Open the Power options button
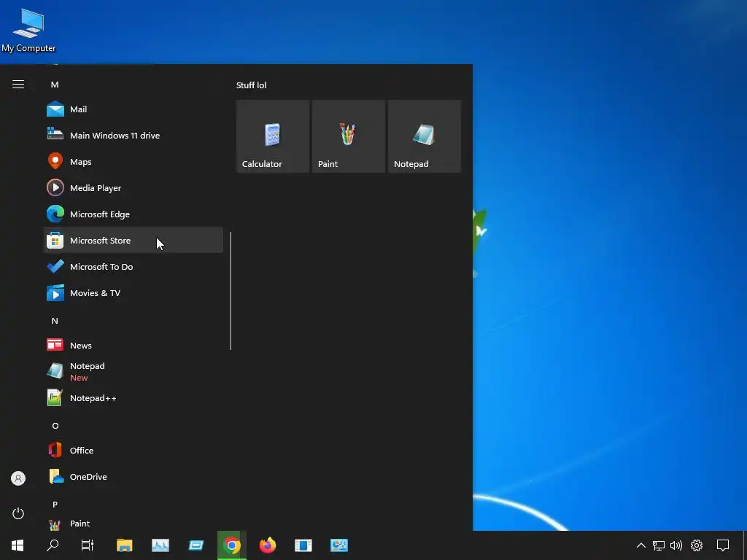Viewport: 747px width, 560px height. 18,513
